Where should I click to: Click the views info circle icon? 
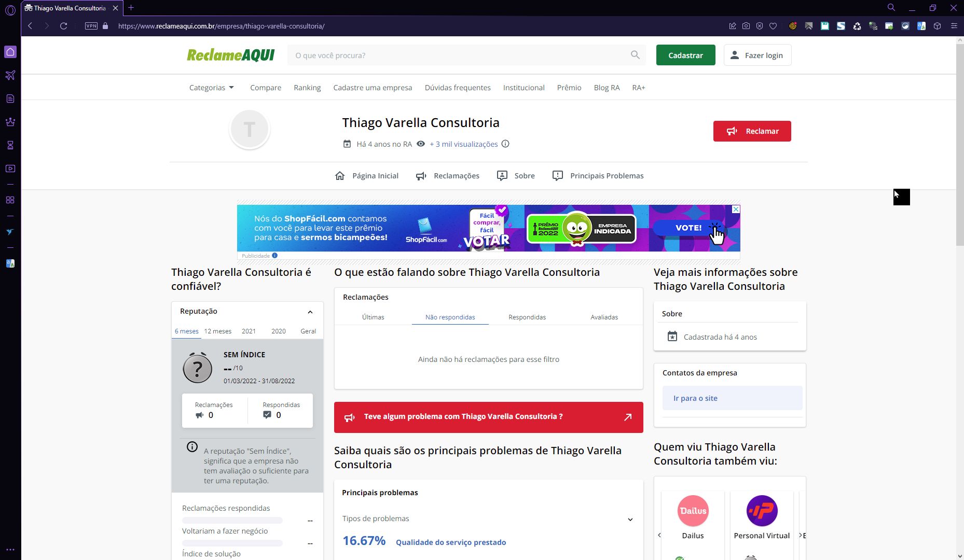coord(505,144)
